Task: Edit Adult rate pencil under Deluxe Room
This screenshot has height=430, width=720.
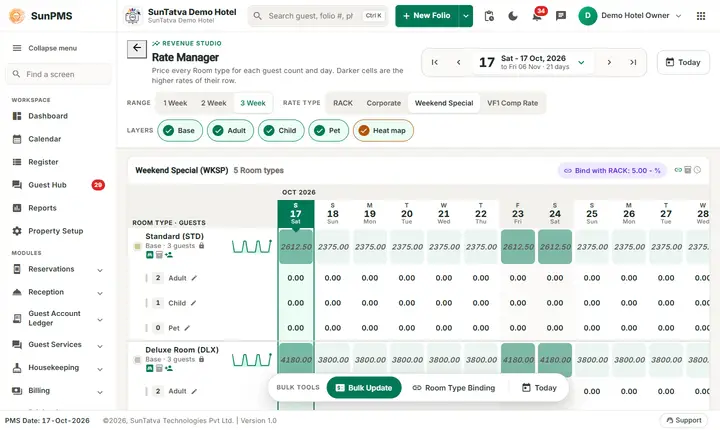Action: [x=194, y=391]
